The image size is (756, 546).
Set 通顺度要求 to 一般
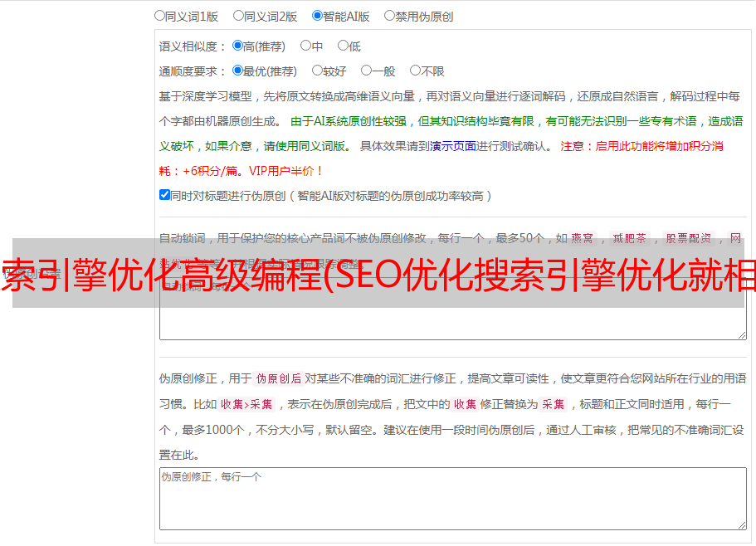pyautogui.click(x=367, y=71)
